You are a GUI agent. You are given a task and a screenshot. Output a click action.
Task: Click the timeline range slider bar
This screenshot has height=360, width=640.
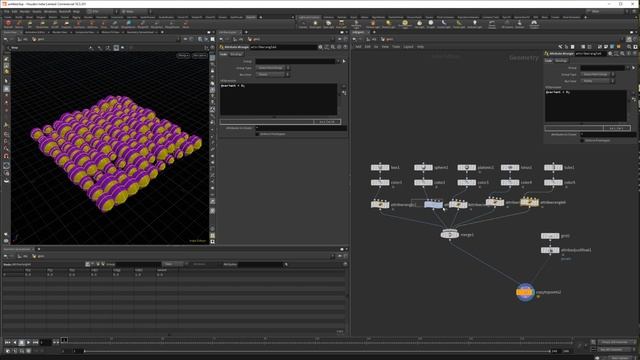click(x=317, y=351)
